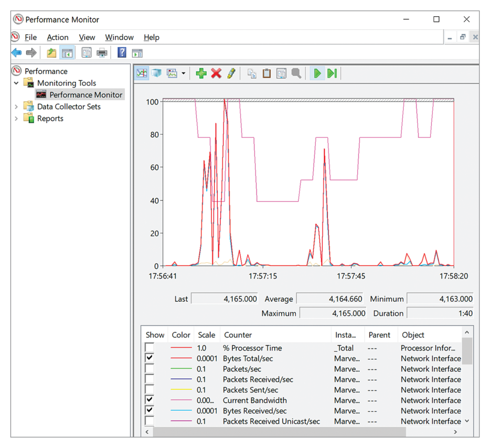The height and width of the screenshot is (448, 490).
Task: Tick the Packets Sent/sec checkbox
Action: coord(150,389)
